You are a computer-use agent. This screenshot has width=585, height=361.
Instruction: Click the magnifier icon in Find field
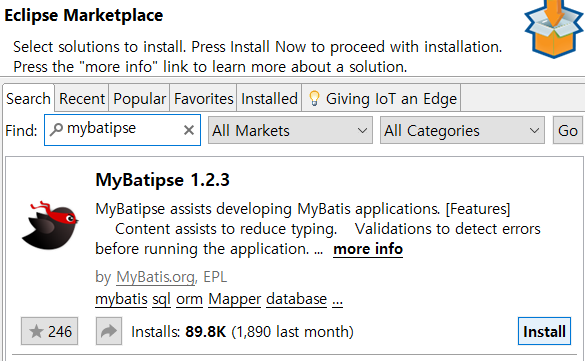(x=56, y=129)
